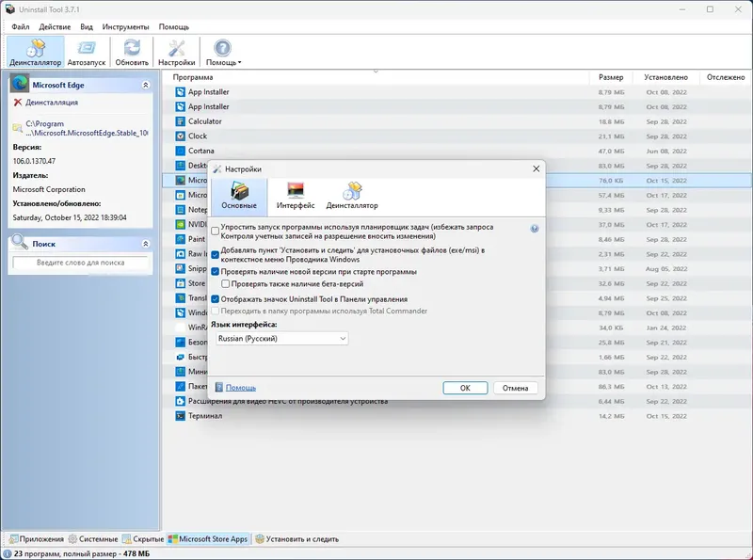The height and width of the screenshot is (560, 753).
Task: Click the Calculator install date Sep 28, 2022
Action: (666, 121)
